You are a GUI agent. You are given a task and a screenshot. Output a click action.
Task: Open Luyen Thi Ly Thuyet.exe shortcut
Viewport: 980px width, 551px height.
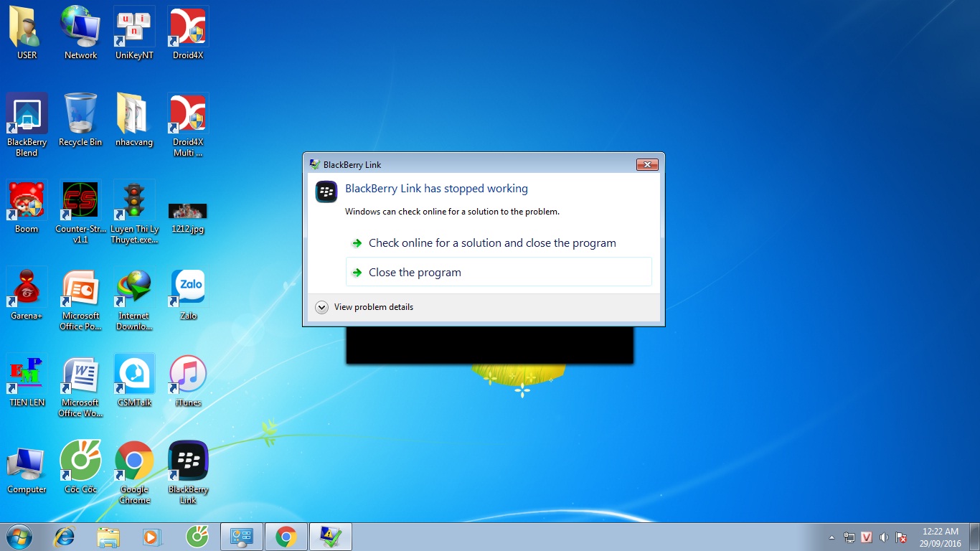pyautogui.click(x=134, y=212)
